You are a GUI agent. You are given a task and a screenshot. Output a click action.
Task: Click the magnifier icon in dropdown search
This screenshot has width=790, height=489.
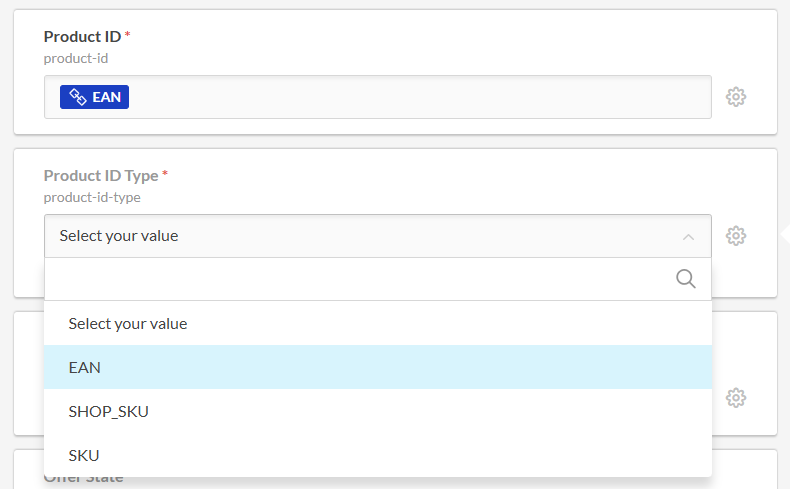click(x=686, y=279)
